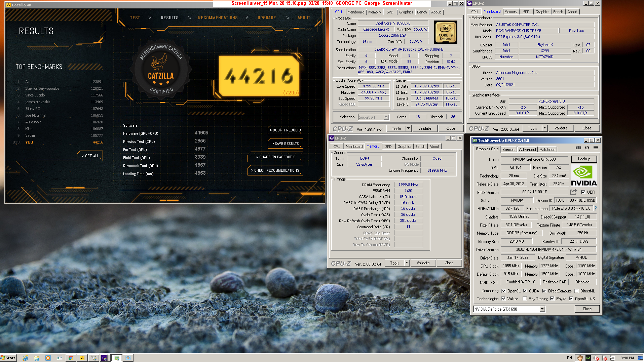The image size is (644, 362).
Task: Toggle the OpenGL 4.6 checkbox
Action: (x=571, y=299)
